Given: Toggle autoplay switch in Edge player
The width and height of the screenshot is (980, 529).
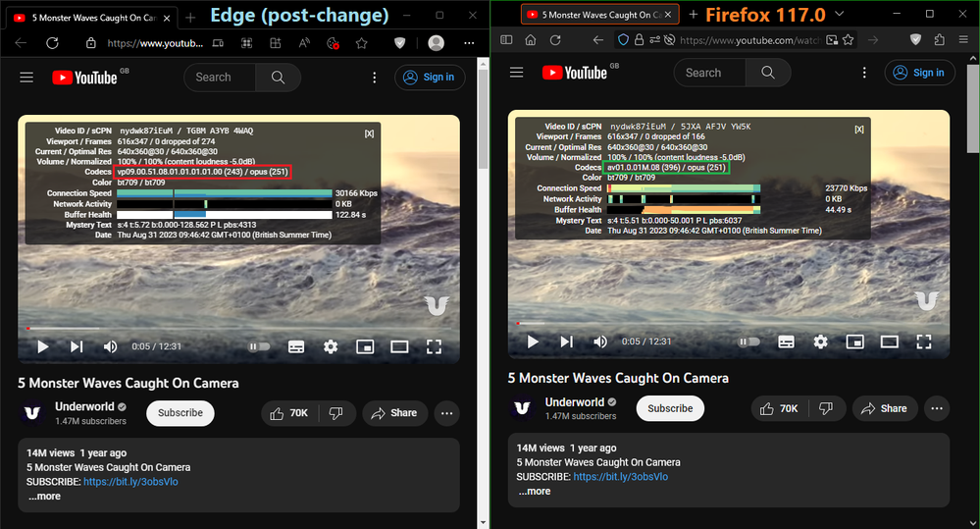Looking at the screenshot, I should click(x=259, y=346).
